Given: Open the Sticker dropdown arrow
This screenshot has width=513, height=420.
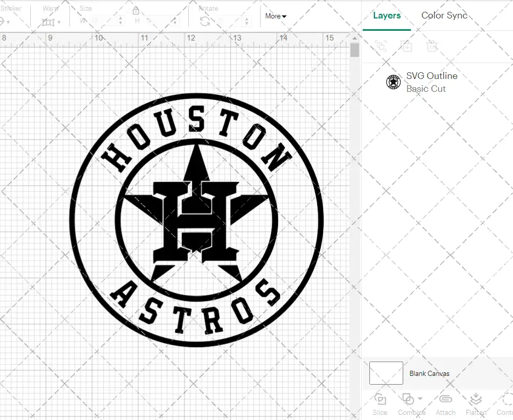Looking at the screenshot, I should pyautogui.click(x=8, y=22).
